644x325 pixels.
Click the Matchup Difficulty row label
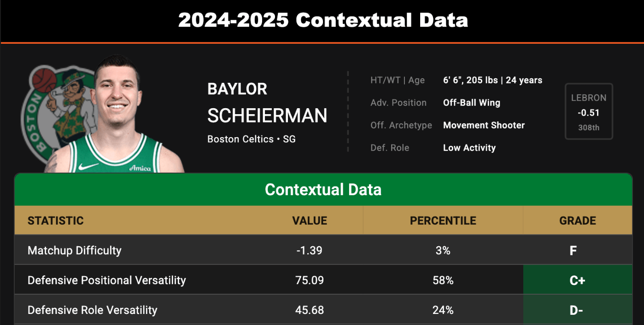pyautogui.click(x=75, y=250)
